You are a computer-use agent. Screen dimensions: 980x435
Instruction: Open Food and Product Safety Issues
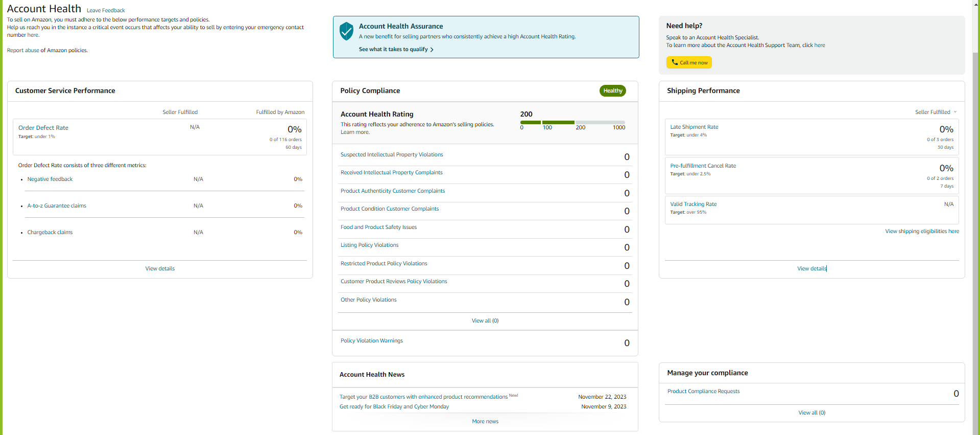tap(378, 227)
